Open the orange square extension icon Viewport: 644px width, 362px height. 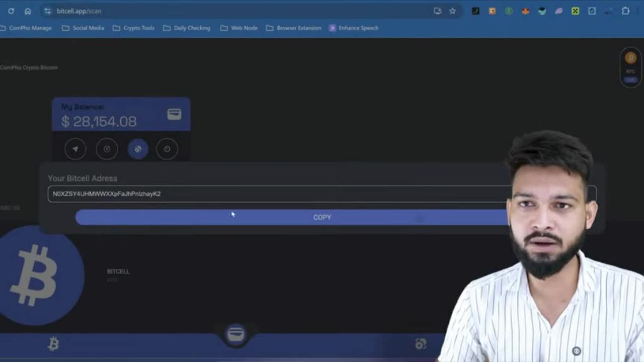492,11
